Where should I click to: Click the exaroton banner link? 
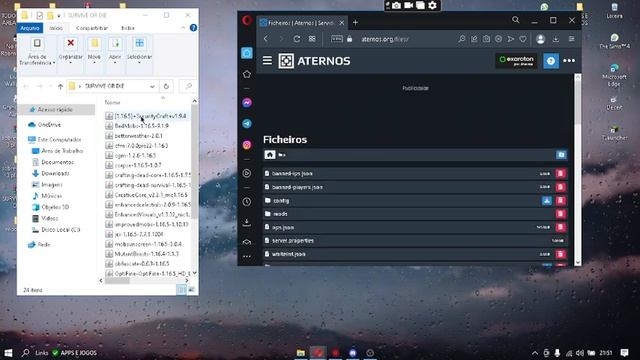coord(516,61)
